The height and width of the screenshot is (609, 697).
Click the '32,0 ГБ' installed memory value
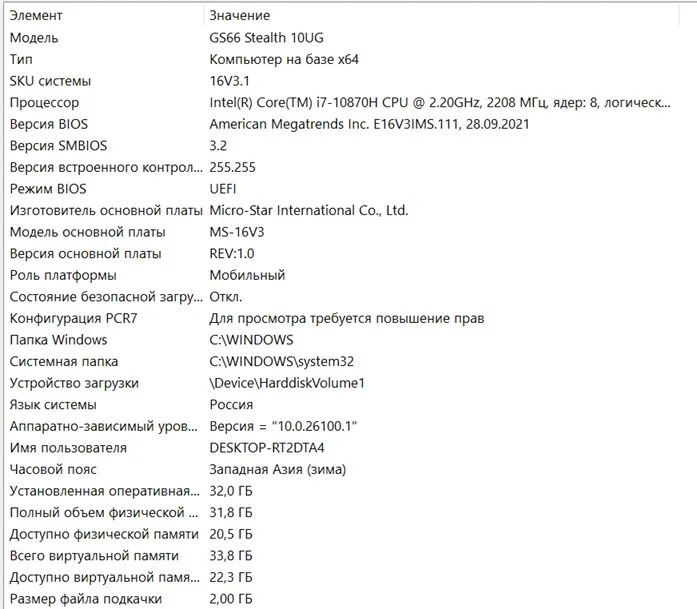(x=231, y=491)
